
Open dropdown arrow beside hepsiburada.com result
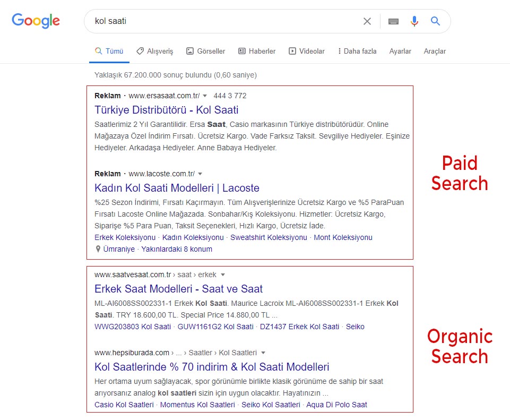(263, 353)
